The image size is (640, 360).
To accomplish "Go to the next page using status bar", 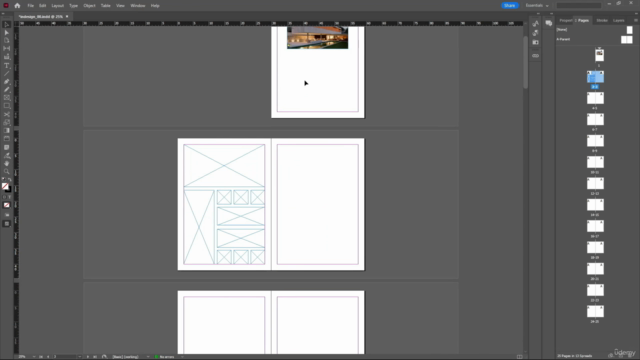I will click(x=88, y=357).
